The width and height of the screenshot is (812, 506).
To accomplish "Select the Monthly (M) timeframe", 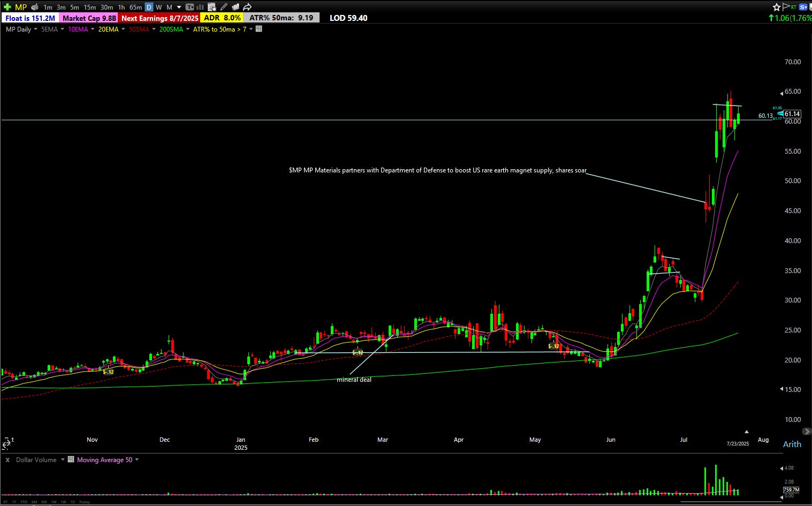I will (x=169, y=7).
